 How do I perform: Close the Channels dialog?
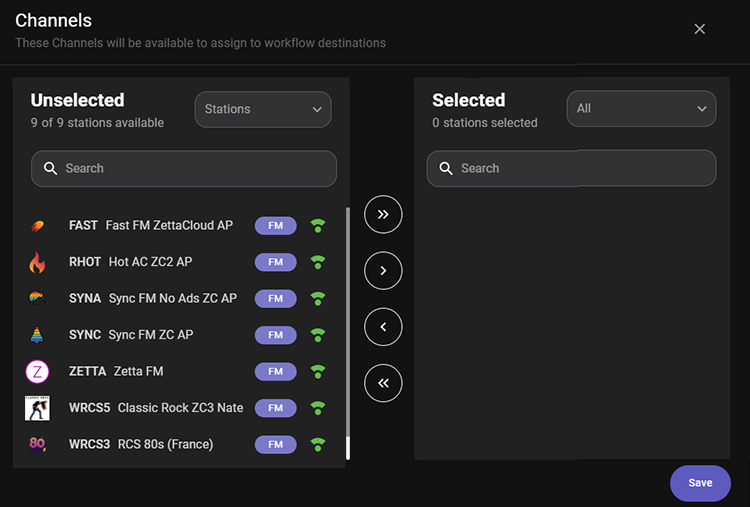(x=700, y=29)
